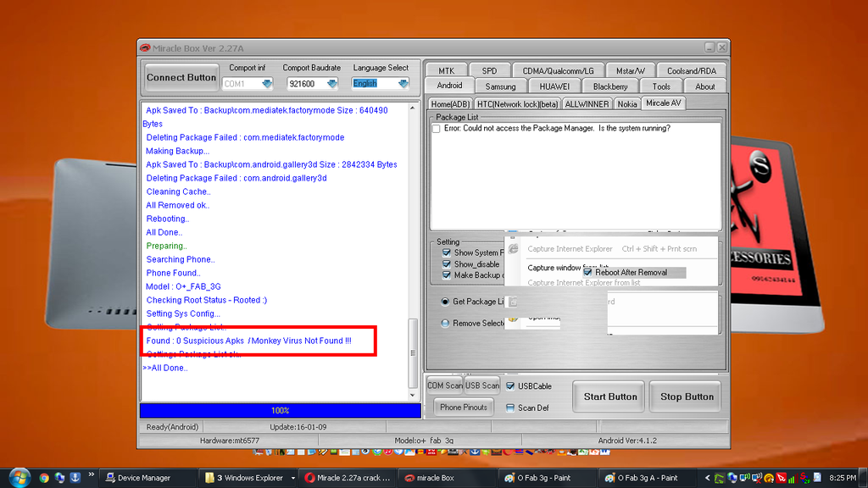Toggle the USBCable checkbox
Viewport: 868px width, 488px height.
click(510, 386)
